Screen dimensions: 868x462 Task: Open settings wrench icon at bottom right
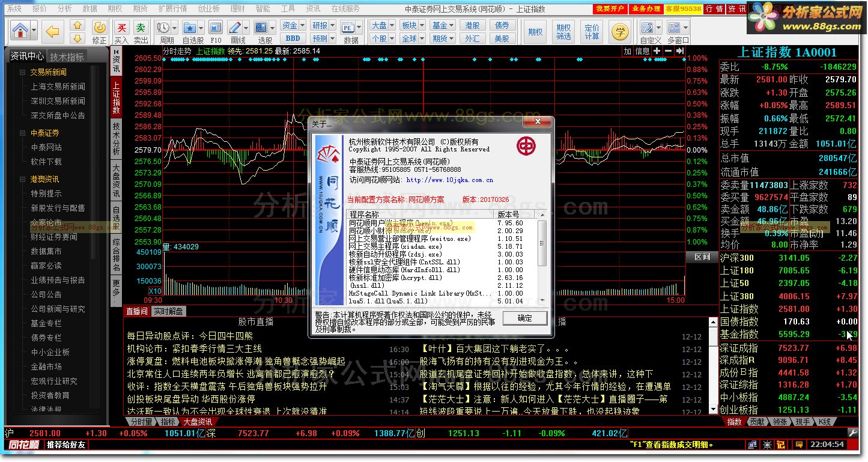[852, 433]
